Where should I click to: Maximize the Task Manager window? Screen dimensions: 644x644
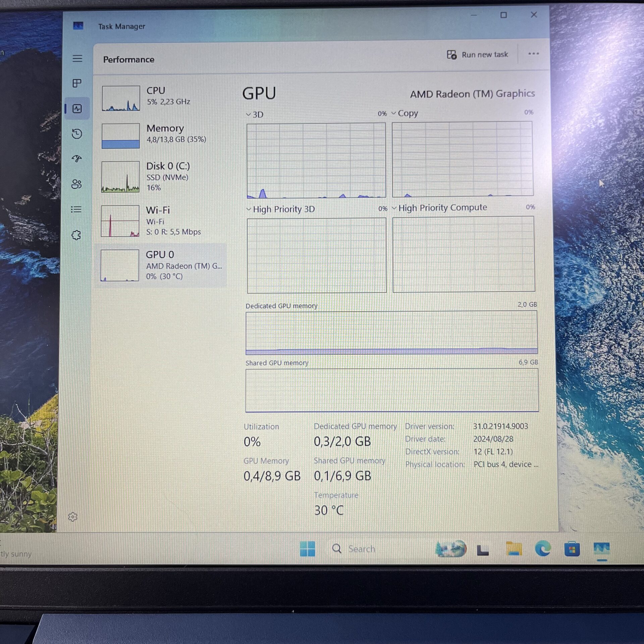point(503,15)
